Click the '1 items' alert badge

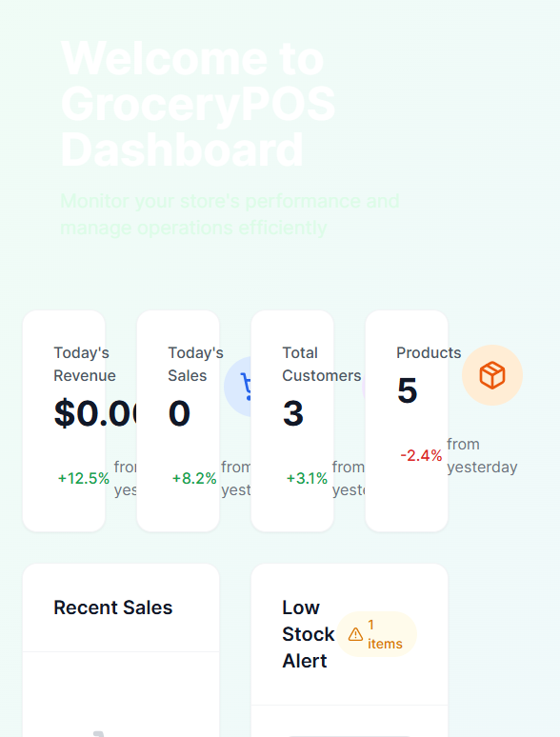tap(376, 634)
